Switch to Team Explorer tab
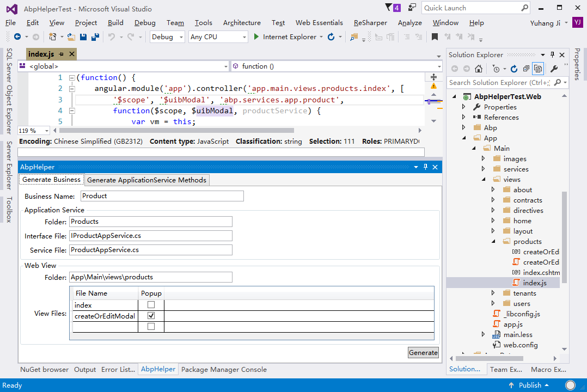Viewport: 587px width, 392px height. point(506,370)
